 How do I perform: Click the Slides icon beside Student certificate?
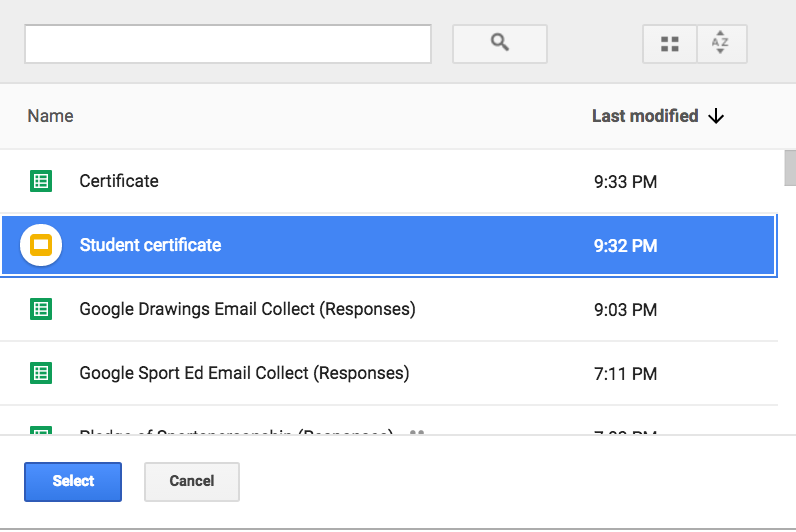click(41, 245)
